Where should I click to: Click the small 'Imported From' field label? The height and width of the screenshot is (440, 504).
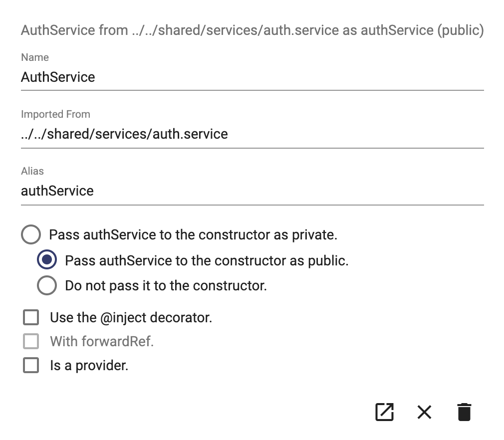(x=55, y=114)
